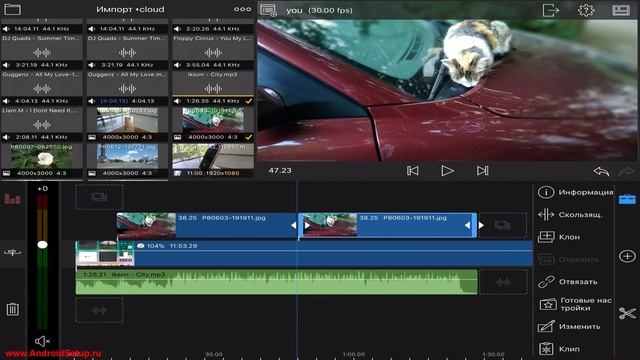Click the video preview of the cat
This screenshot has height=360, width=640.
448,90
